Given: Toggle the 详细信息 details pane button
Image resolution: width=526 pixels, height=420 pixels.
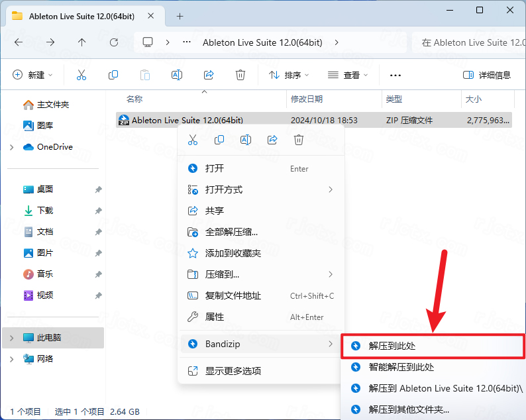Looking at the screenshot, I should click(x=487, y=75).
